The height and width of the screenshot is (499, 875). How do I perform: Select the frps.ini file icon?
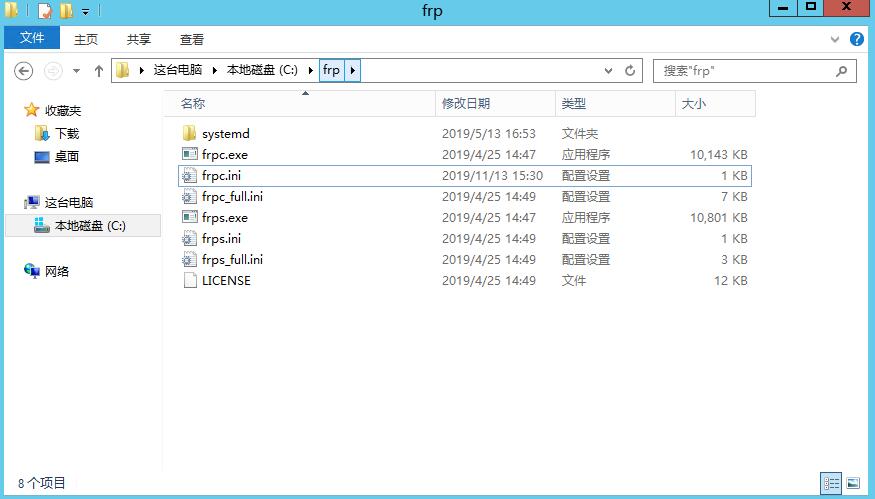tap(189, 239)
